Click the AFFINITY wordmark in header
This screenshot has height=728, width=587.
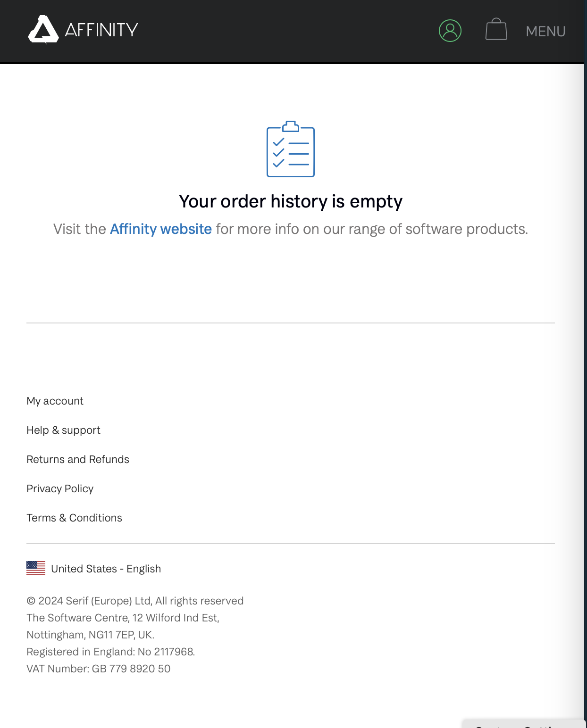pos(101,30)
